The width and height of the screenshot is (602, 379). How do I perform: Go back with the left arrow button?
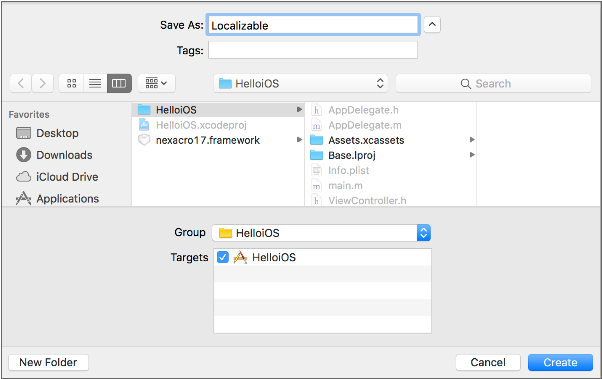pyautogui.click(x=21, y=83)
